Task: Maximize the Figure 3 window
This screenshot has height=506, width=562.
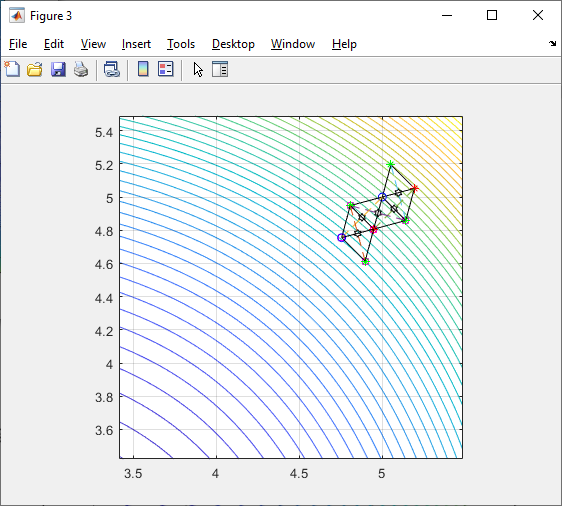Action: (492, 15)
